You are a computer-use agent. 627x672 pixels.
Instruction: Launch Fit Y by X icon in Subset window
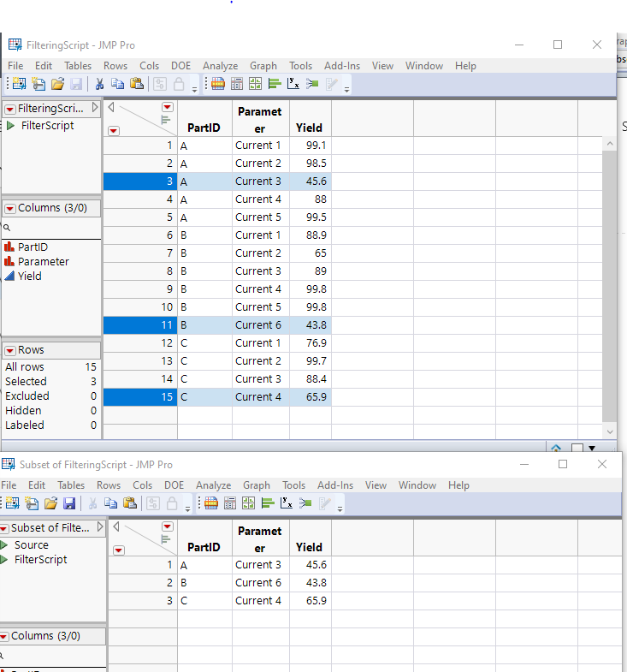click(287, 503)
